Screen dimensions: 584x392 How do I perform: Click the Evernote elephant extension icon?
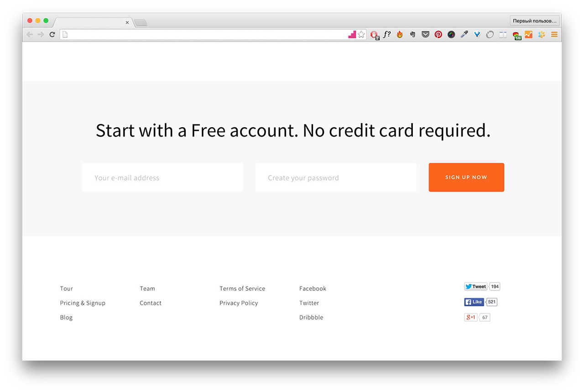[x=413, y=34]
